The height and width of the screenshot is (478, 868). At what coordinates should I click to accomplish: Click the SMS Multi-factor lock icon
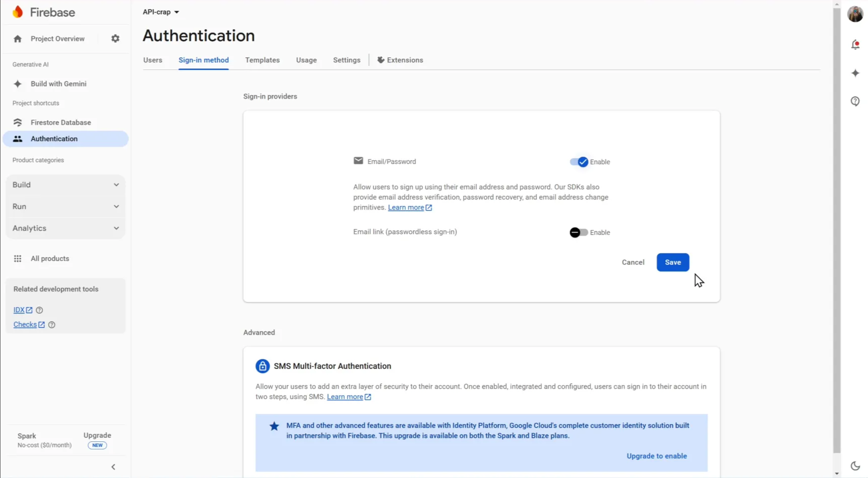pyautogui.click(x=263, y=366)
